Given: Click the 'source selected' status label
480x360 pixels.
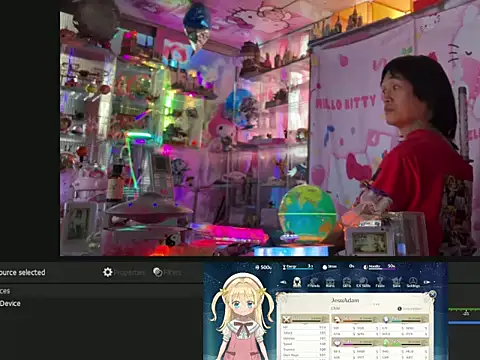Looking at the screenshot, I should coord(23,272).
